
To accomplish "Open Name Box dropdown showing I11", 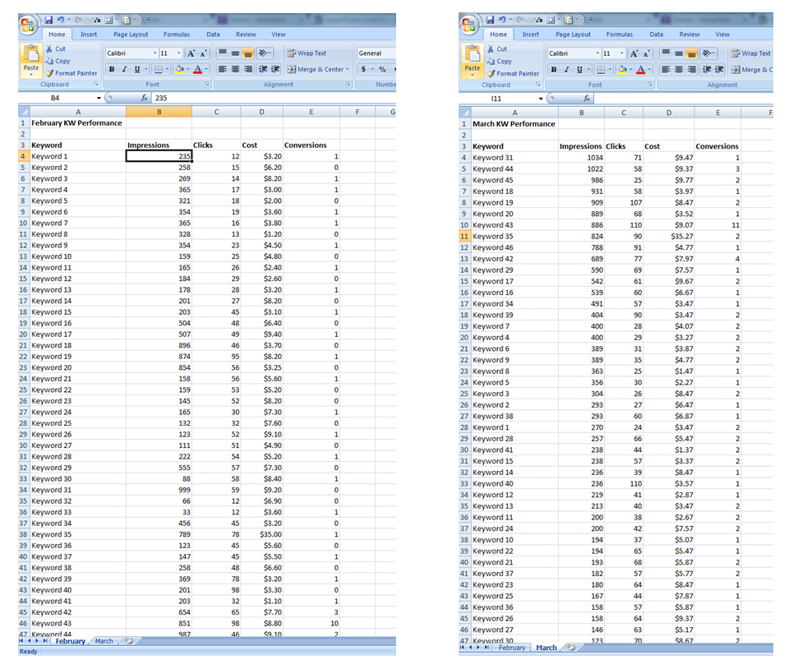I will click(541, 99).
